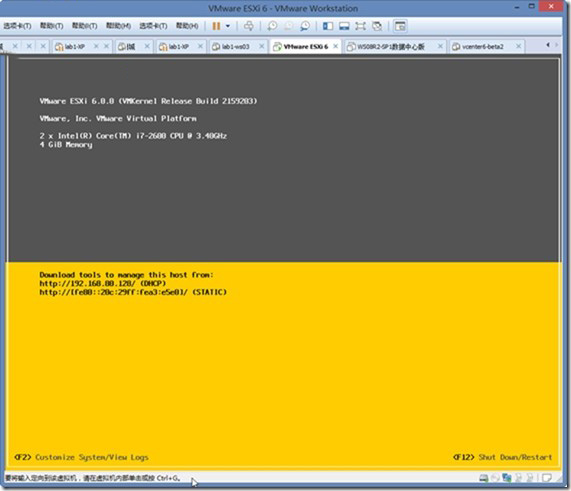The height and width of the screenshot is (491, 571).
Task: Click the VMware Virtual Platform line
Action: pos(118,118)
